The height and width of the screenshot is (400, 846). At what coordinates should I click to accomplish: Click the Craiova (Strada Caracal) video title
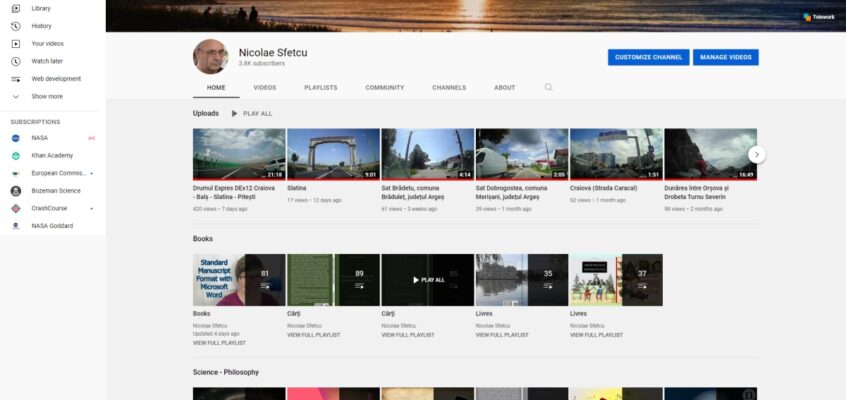click(x=604, y=188)
